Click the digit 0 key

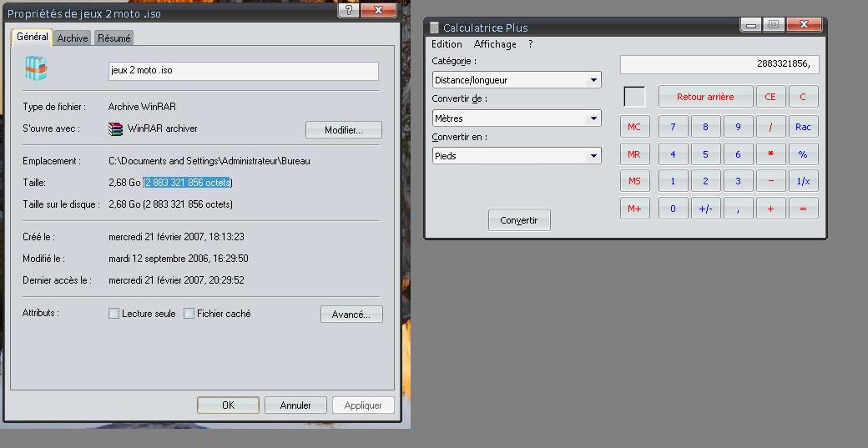point(674,209)
